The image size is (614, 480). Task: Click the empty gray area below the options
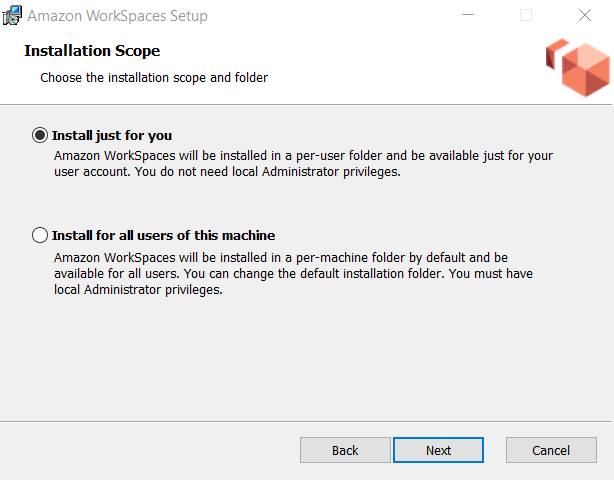tap(307, 360)
